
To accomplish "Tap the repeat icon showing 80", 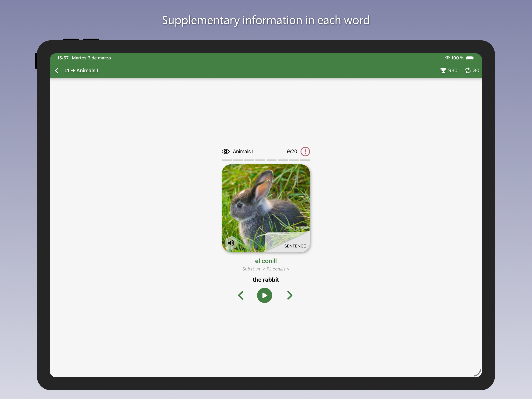I will [x=472, y=71].
